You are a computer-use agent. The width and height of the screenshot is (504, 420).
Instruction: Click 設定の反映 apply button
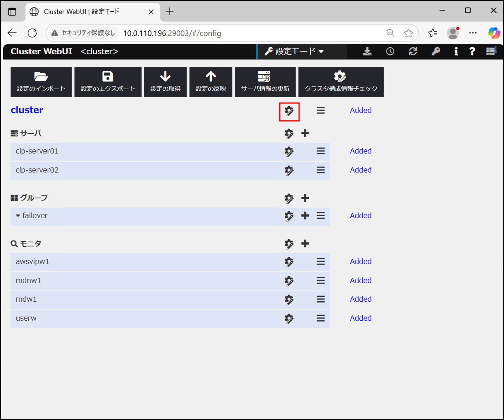click(x=211, y=82)
